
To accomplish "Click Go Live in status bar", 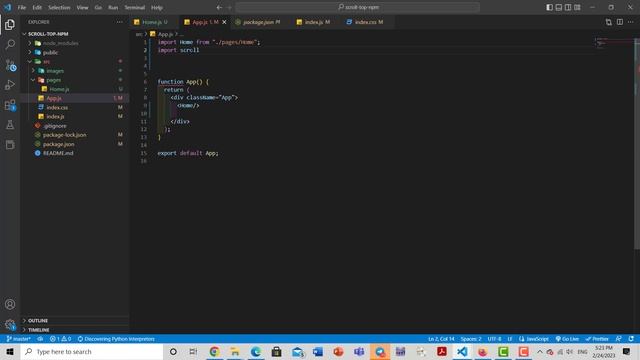I will tap(567, 339).
